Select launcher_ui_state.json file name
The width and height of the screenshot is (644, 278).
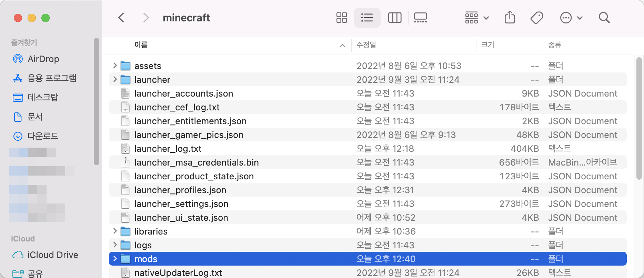click(x=181, y=218)
